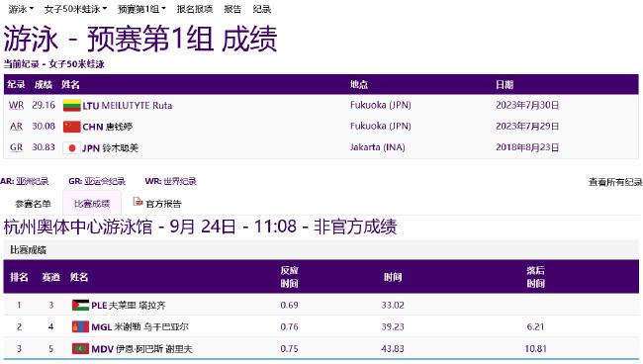This screenshot has width=643, height=364.
Task: Open the 报名报项 menu item
Action: pos(195,9)
